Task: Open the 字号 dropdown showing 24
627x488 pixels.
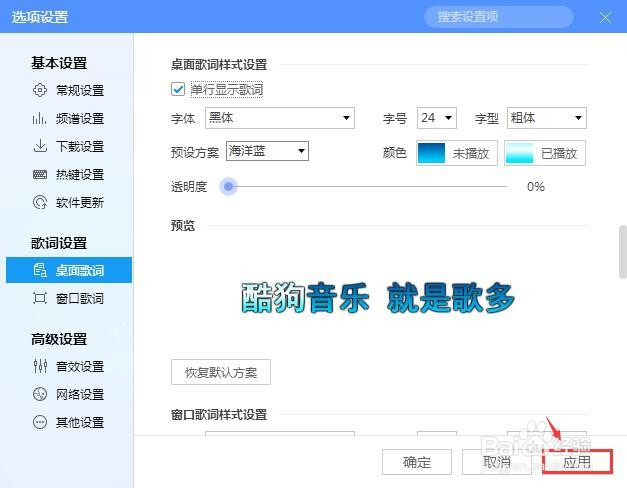Action: [437, 118]
